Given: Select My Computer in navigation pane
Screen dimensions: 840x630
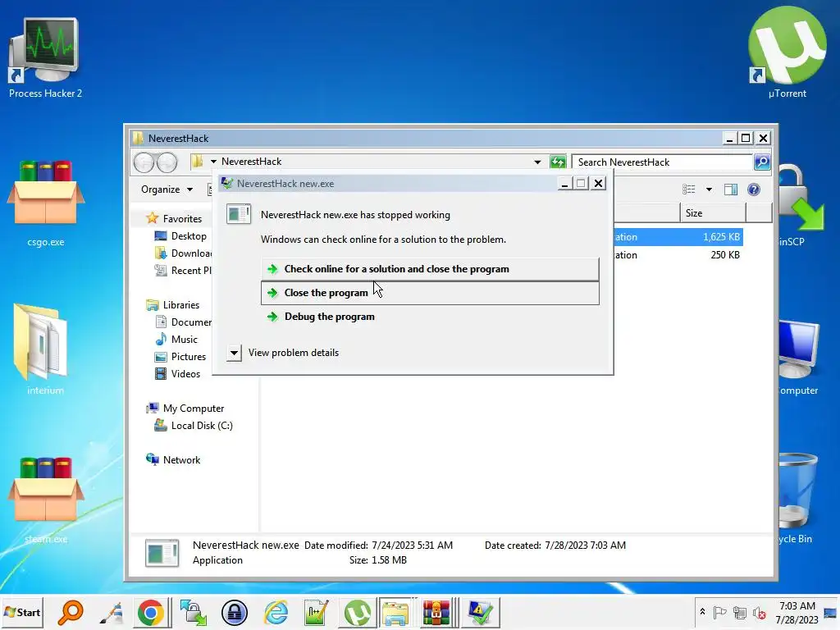Looking at the screenshot, I should pyautogui.click(x=194, y=409).
